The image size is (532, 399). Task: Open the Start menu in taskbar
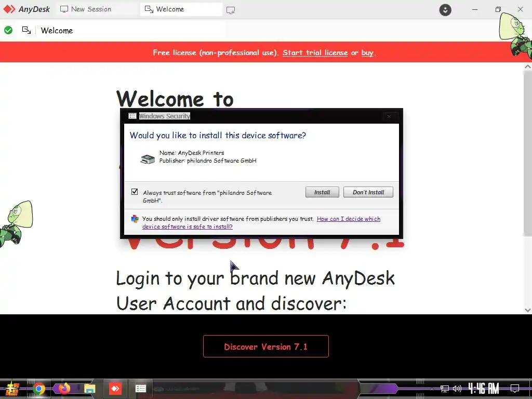click(12, 389)
